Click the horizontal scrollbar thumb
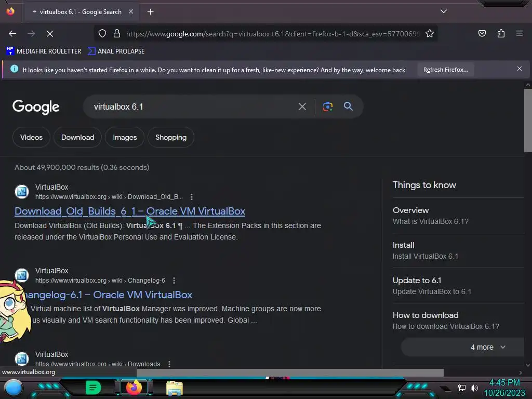 point(290,373)
